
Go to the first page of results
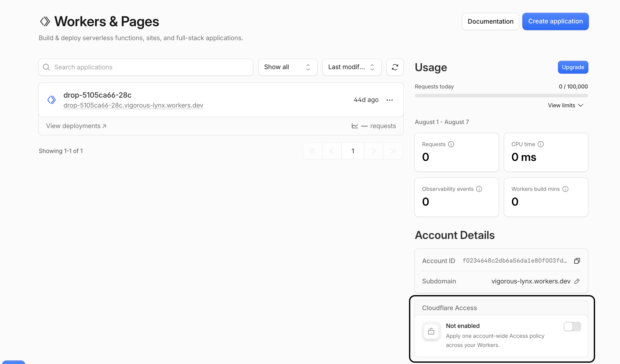click(x=313, y=151)
